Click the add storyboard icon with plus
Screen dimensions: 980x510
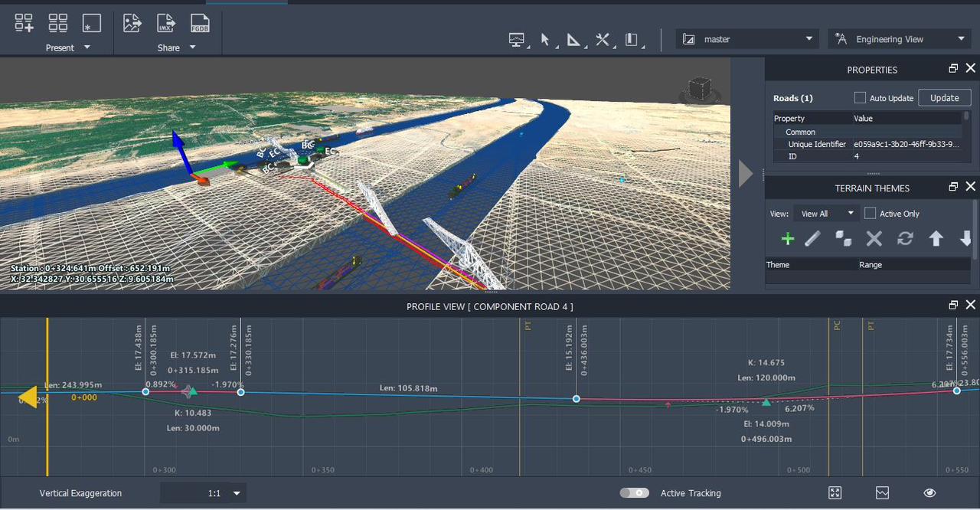(24, 23)
